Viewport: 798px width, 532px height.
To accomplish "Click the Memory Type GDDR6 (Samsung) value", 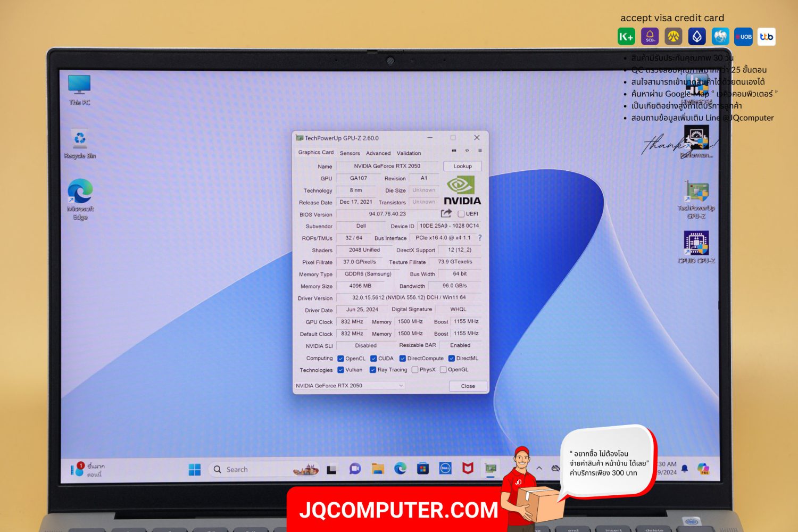I will coord(368,274).
